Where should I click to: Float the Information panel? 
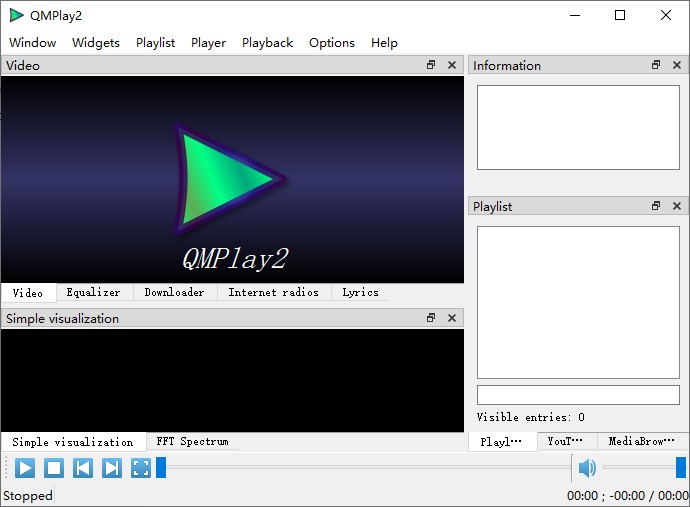(x=656, y=65)
